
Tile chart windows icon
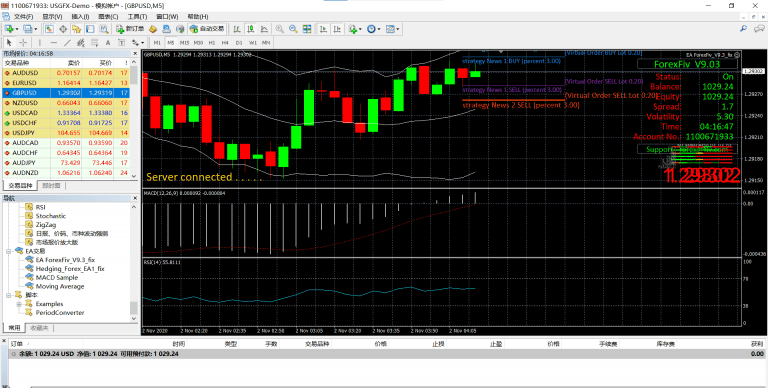point(307,29)
